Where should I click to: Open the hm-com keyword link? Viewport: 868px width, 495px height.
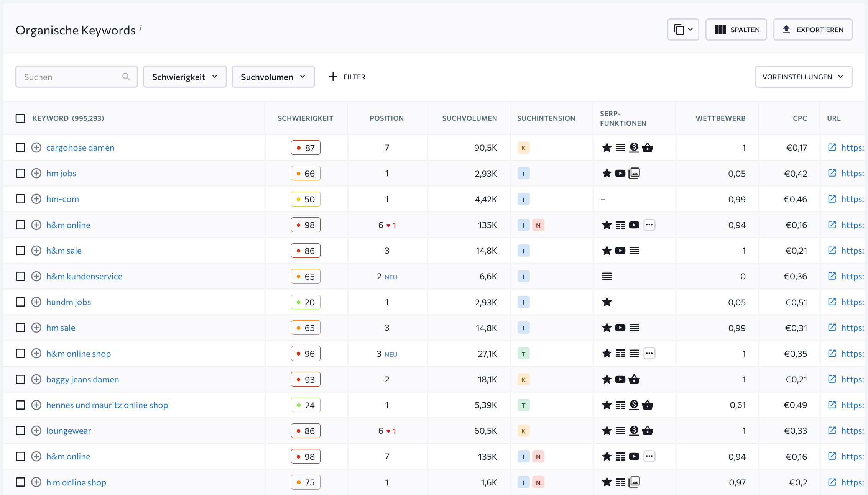click(62, 199)
